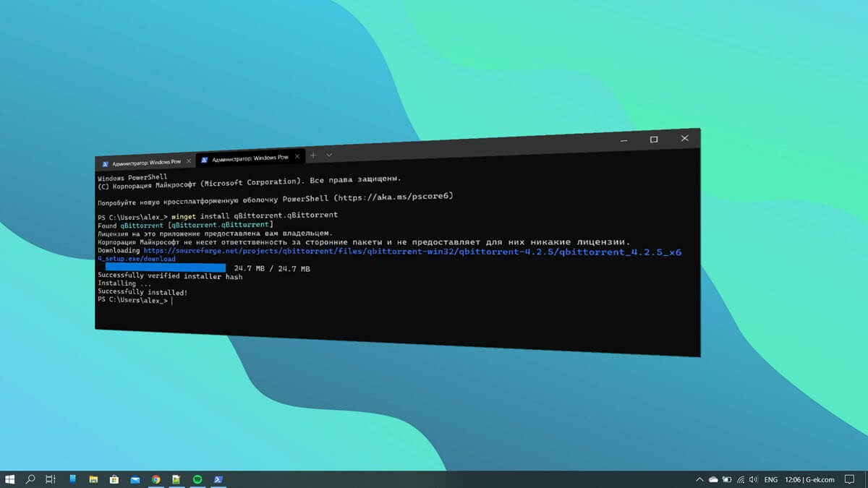This screenshot has height=488, width=868.
Task: Launch the blue phone app on taskbar
Action: 72,479
